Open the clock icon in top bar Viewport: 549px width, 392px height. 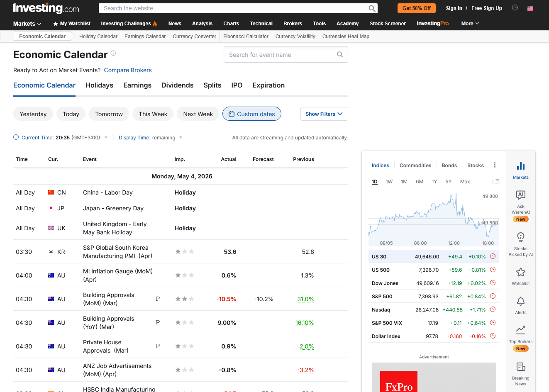click(x=515, y=7)
